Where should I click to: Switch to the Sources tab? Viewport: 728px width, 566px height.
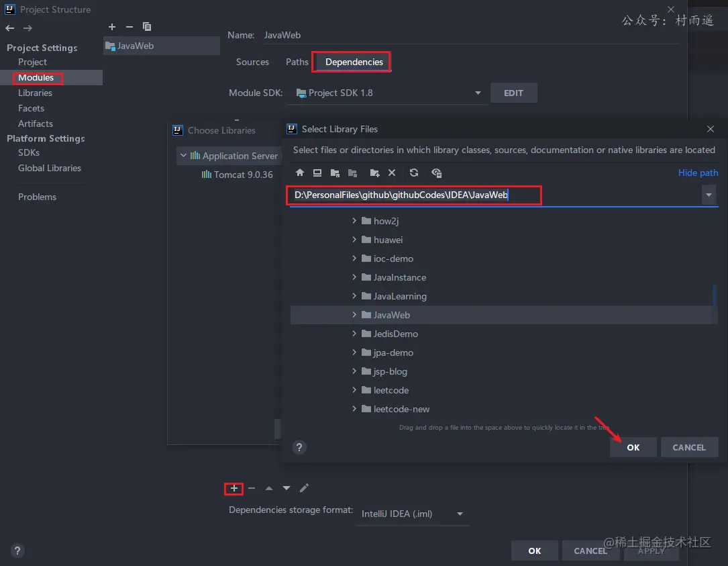coord(252,62)
